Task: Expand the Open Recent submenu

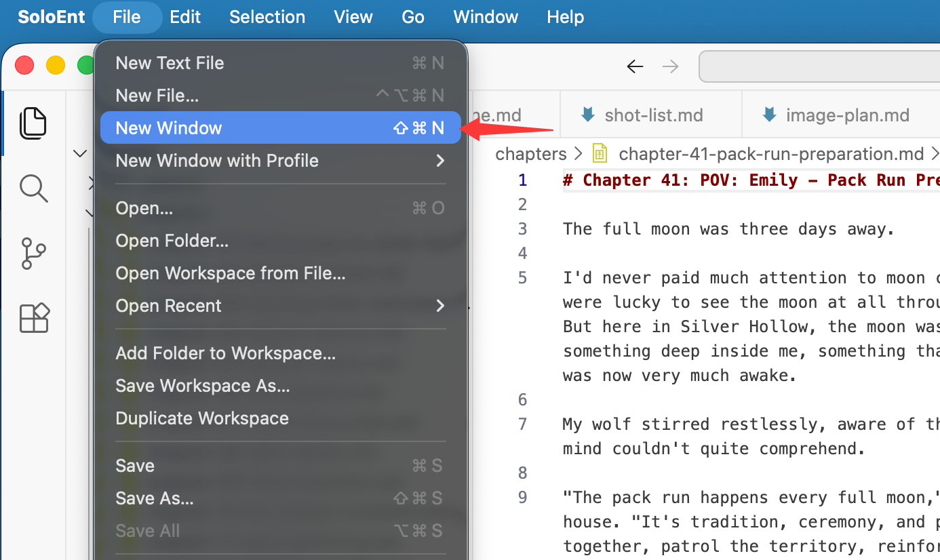Action: pyautogui.click(x=281, y=306)
